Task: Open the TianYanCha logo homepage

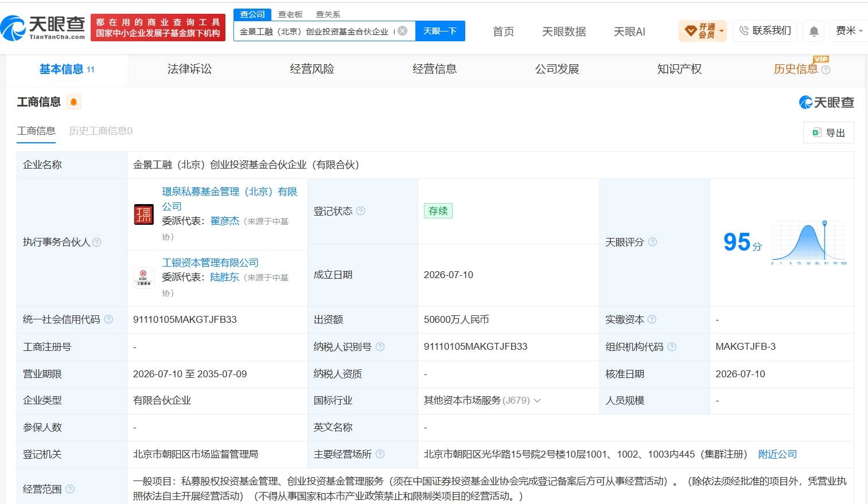Action: pos(44,27)
